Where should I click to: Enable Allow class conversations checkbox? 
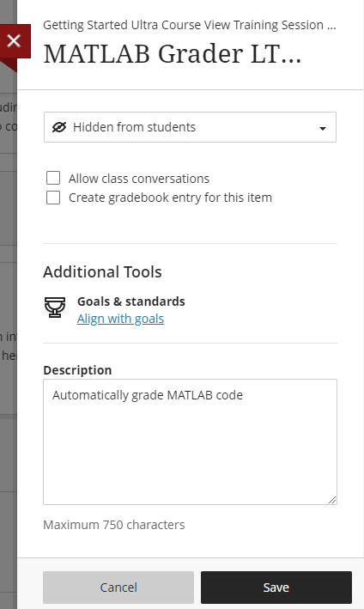(53, 178)
